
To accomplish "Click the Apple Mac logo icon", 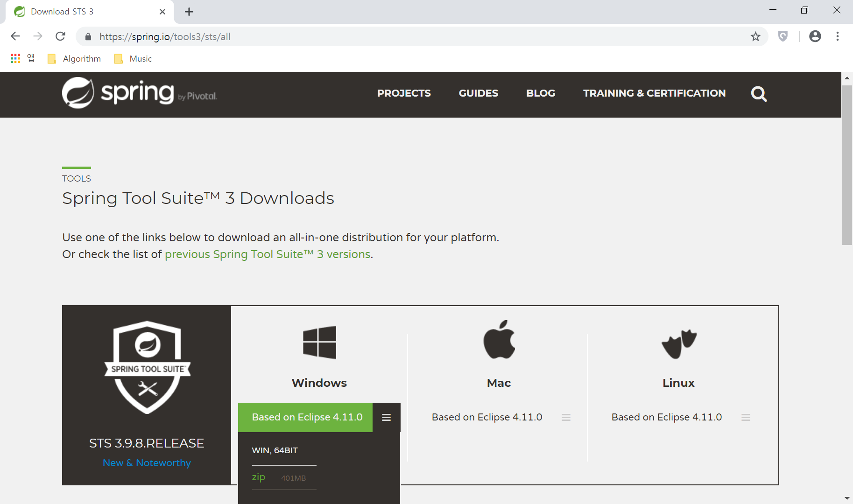I will pyautogui.click(x=499, y=339).
